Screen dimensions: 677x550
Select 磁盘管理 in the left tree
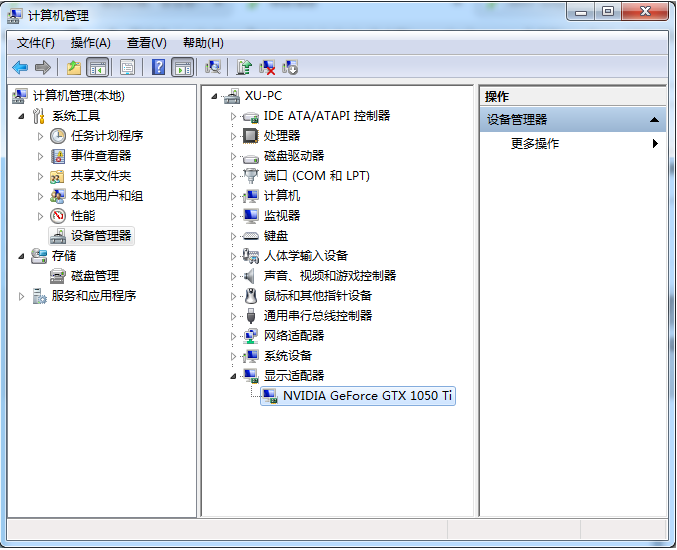tap(94, 276)
